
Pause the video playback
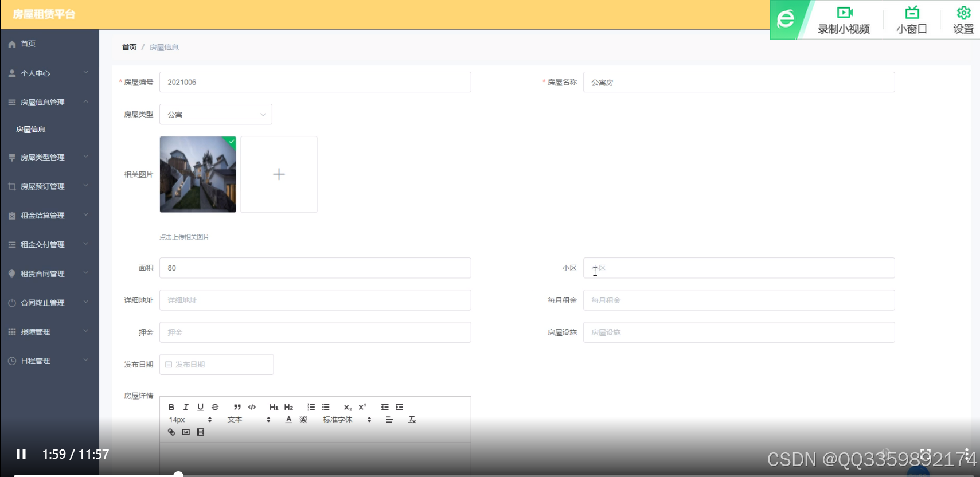(x=21, y=454)
